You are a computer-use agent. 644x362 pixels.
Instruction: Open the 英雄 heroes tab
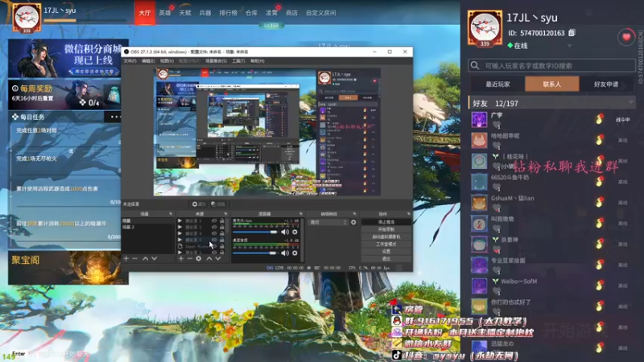165,13
